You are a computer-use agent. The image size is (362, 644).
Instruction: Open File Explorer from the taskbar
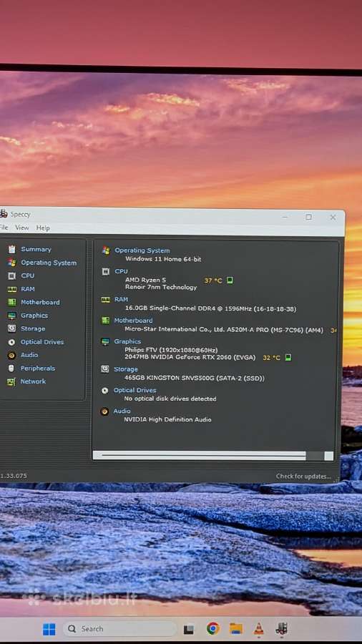[x=235, y=629]
